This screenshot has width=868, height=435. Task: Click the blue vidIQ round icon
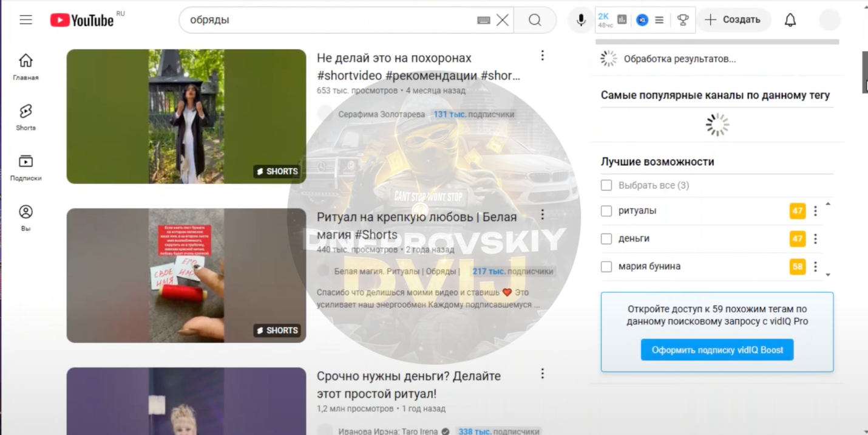(642, 20)
